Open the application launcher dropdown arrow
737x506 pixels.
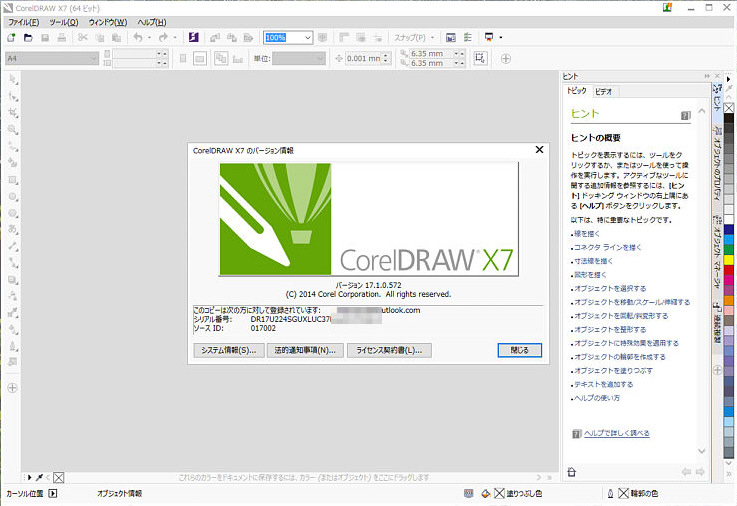pos(501,38)
